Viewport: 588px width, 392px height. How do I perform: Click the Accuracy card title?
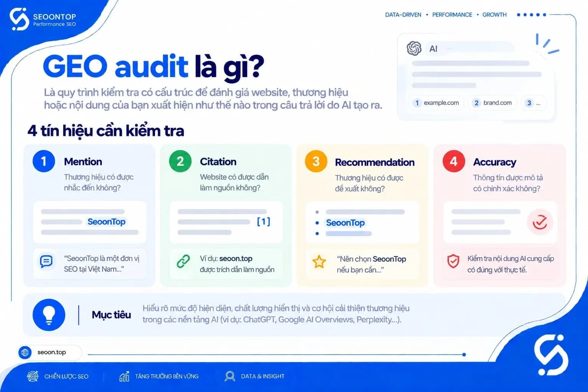pyautogui.click(x=495, y=162)
